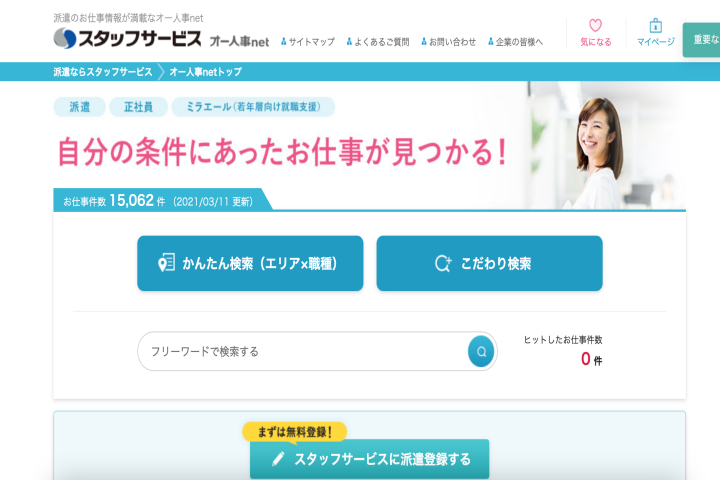Click the map pin icon on かんたん検索
Viewport: 720px width, 480px height.
click(x=166, y=264)
